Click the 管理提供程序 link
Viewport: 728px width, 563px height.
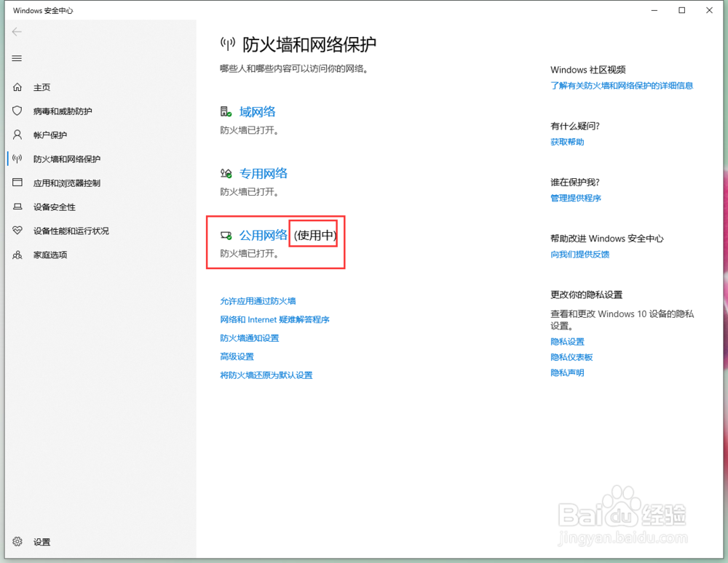(576, 198)
